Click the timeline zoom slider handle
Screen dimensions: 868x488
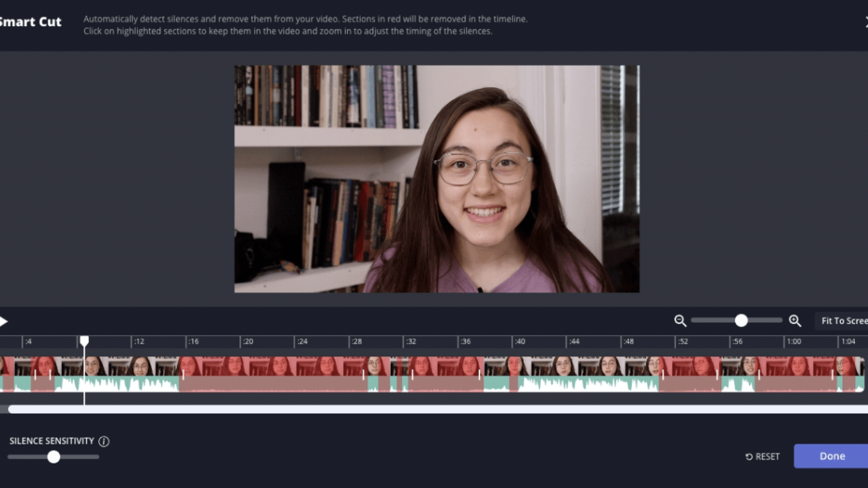741,321
